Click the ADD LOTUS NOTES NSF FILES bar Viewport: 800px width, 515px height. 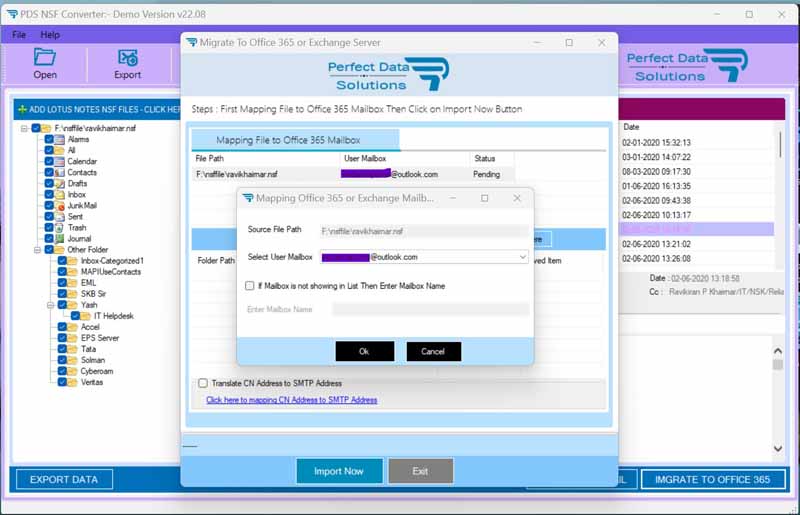tap(97, 109)
